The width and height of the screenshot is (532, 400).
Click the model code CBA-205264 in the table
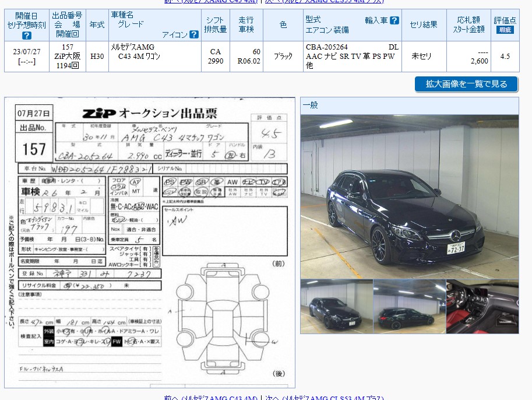pos(327,47)
